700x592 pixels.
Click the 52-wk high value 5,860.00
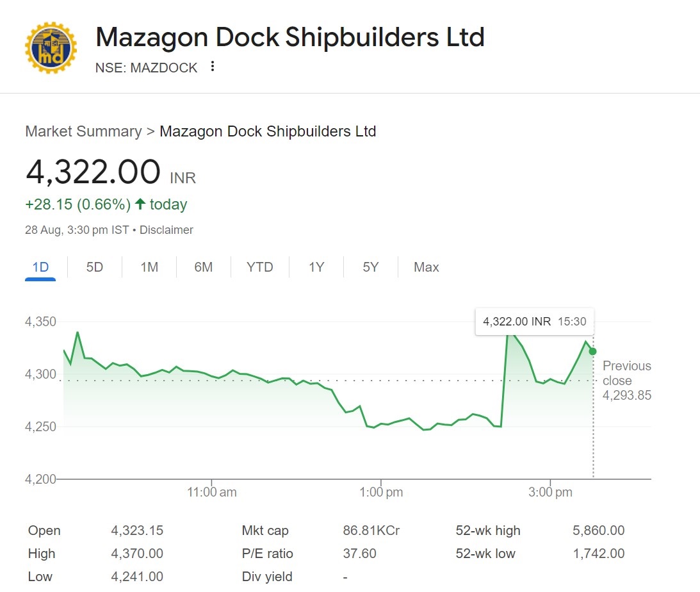click(598, 530)
